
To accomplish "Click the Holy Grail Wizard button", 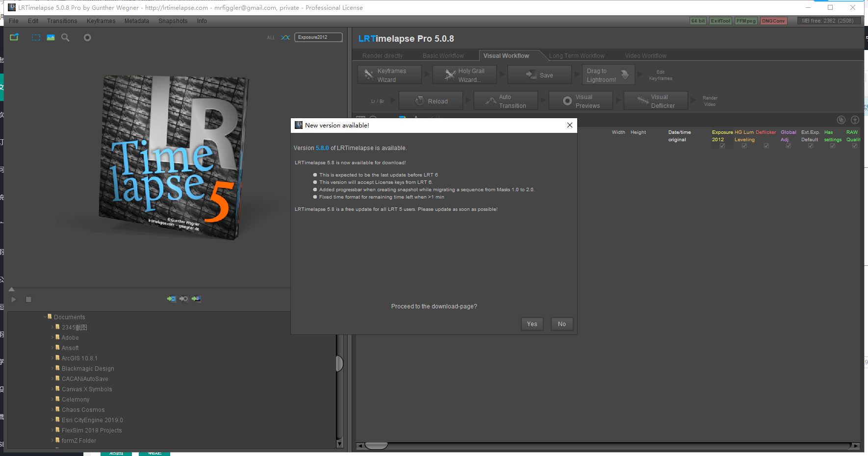I will point(465,75).
